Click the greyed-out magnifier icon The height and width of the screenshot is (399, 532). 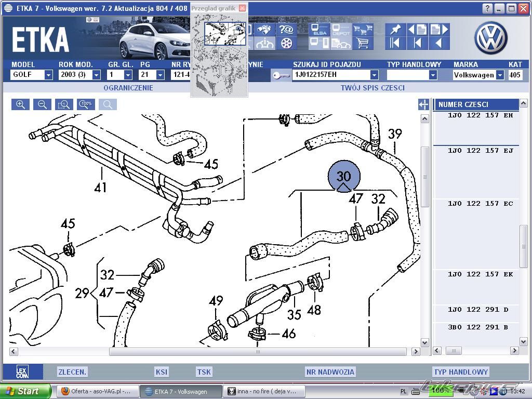tap(108, 104)
